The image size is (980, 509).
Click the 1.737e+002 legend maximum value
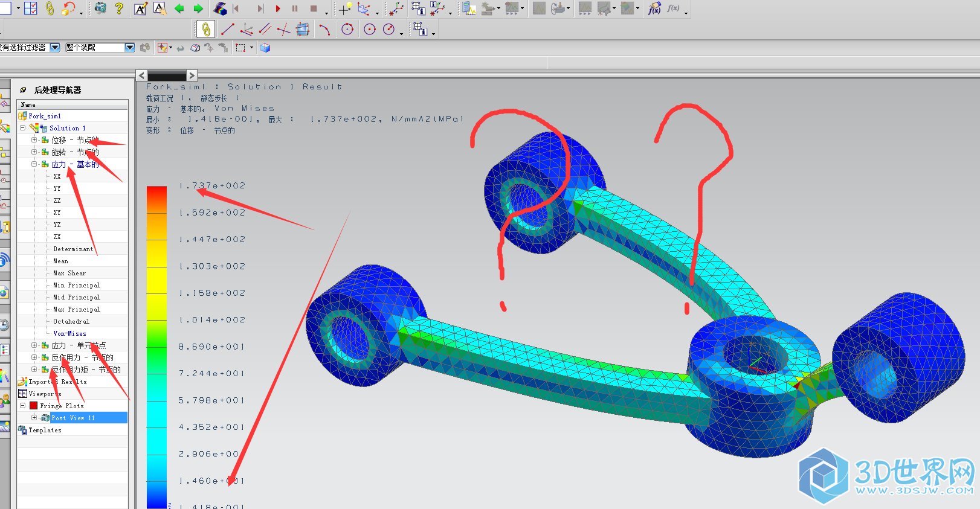click(x=212, y=185)
